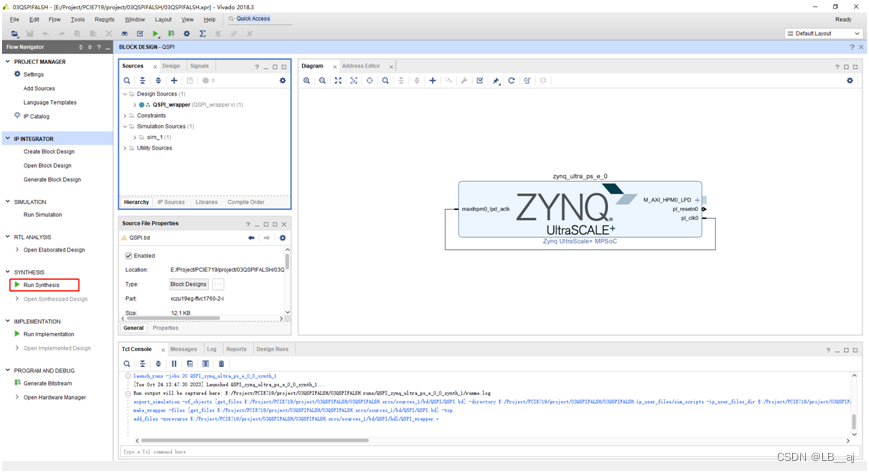Collapse the Design Sources tree node
This screenshot has height=473, width=869.
click(125, 94)
